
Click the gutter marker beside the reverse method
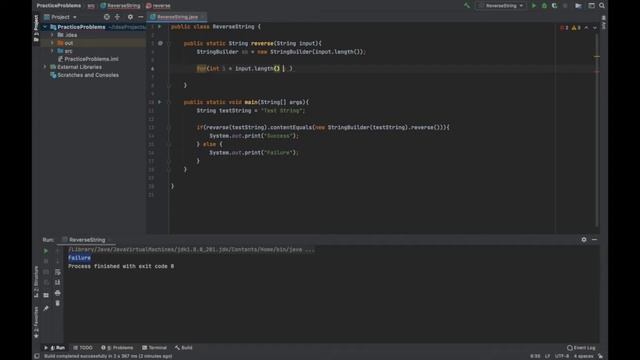(x=160, y=43)
